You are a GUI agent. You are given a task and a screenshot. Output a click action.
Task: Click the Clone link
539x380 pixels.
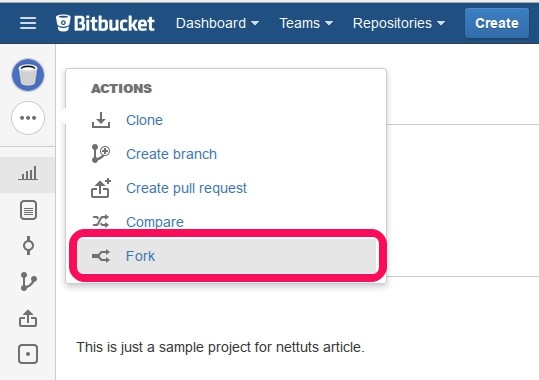pyautogui.click(x=144, y=120)
